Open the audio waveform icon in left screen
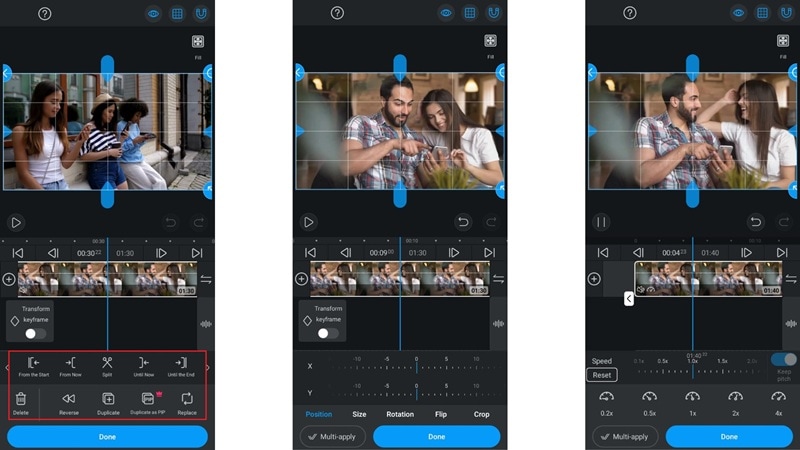Image resolution: width=800 pixels, height=450 pixels. coord(206,324)
